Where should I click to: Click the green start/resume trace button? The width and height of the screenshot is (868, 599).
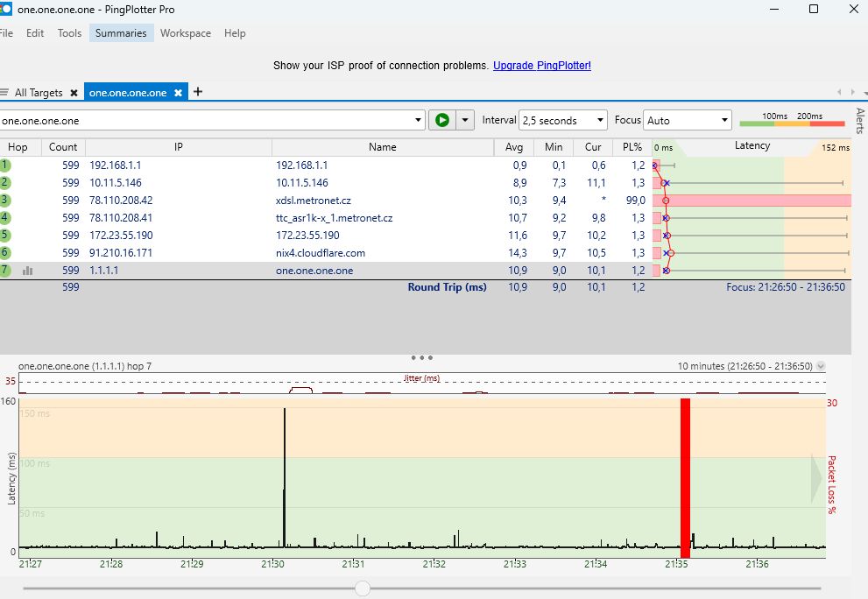tap(442, 120)
